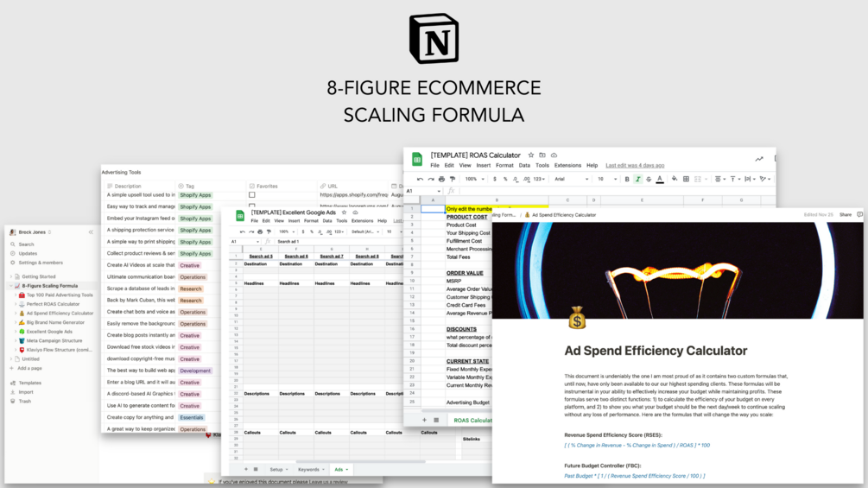Open Extensions menu in ROAS Calculator

click(x=567, y=166)
